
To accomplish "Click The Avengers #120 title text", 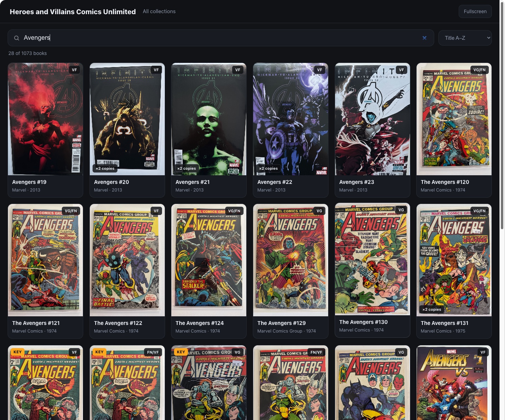I will pyautogui.click(x=445, y=182).
